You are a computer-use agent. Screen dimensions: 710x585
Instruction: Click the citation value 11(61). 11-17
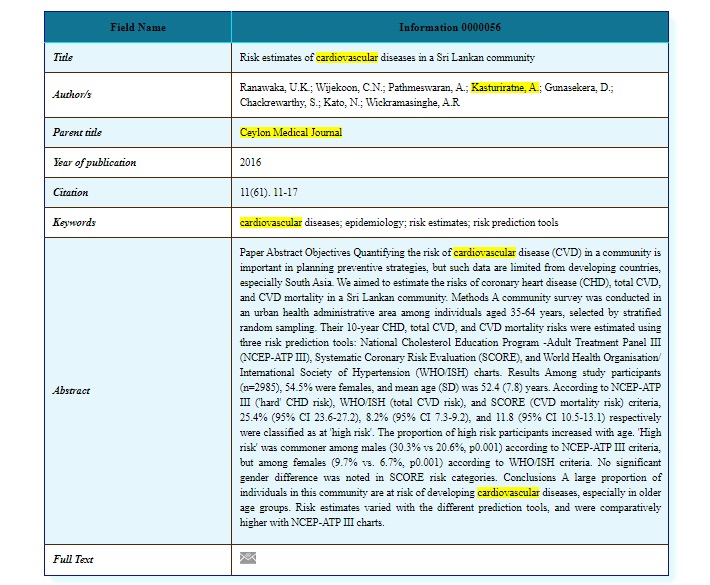[276, 192]
